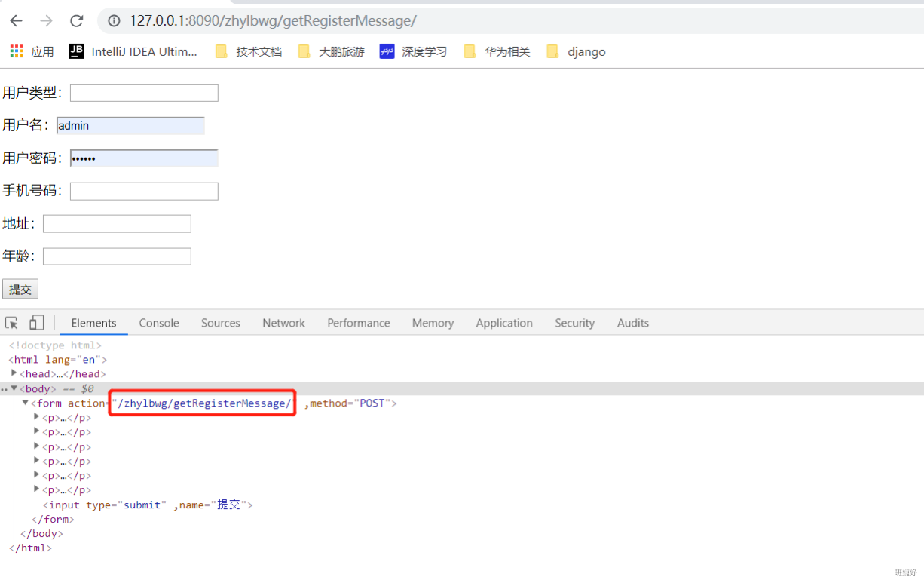Image resolution: width=924 pixels, height=583 pixels.
Task: Expand the fifth p node under form
Action: click(x=37, y=475)
